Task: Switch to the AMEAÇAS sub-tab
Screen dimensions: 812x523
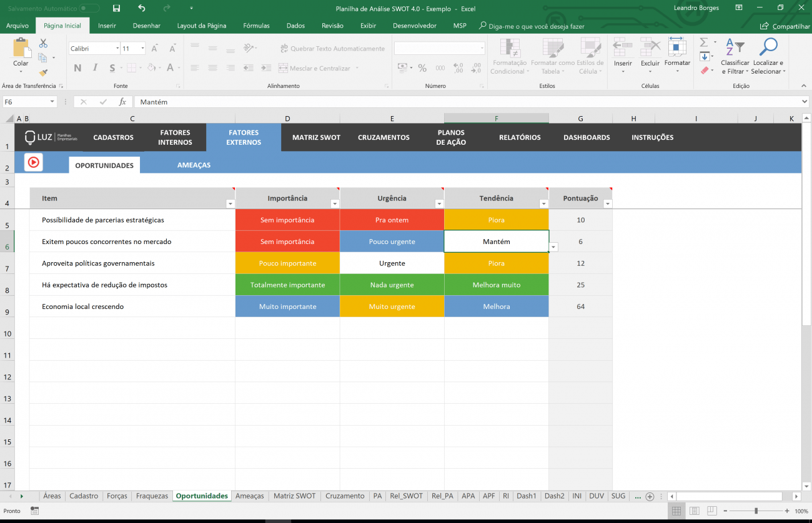Action: click(x=194, y=165)
